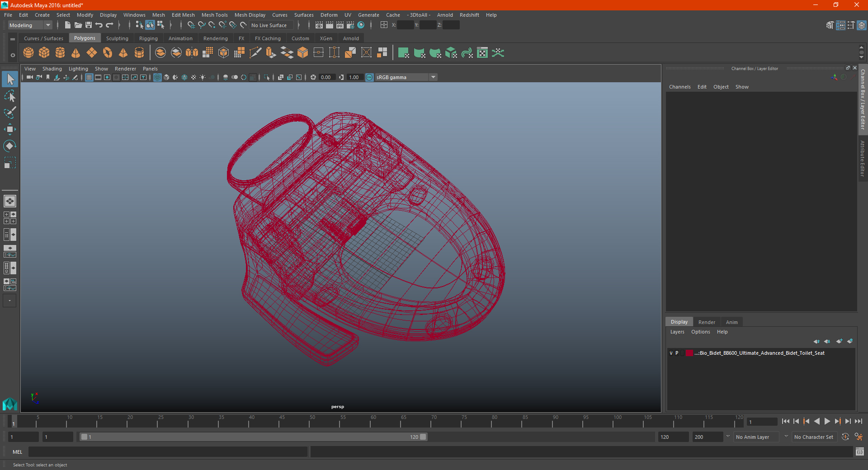Open the Mesh Tools menu
The image size is (868, 470).
215,15
